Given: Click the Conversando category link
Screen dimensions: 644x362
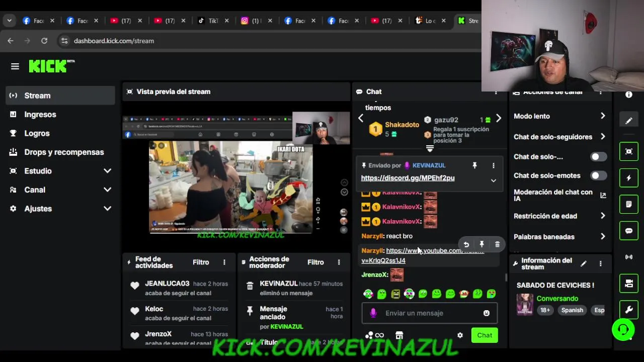Looking at the screenshot, I should (x=557, y=299).
